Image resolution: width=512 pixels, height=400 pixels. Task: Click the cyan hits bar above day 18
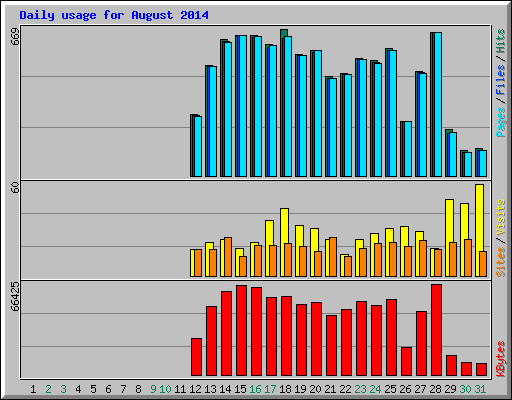(288, 106)
